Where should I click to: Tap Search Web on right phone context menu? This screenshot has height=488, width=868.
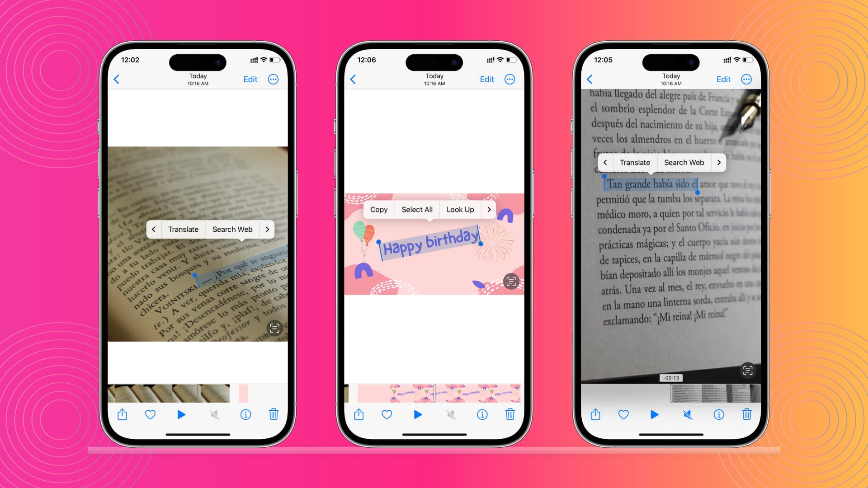[684, 162]
